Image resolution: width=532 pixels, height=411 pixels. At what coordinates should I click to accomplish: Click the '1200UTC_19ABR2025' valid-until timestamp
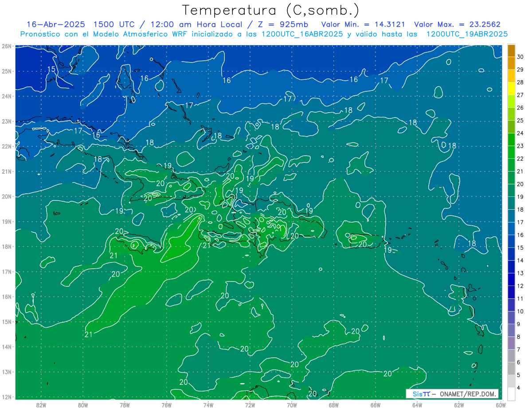(x=467, y=34)
